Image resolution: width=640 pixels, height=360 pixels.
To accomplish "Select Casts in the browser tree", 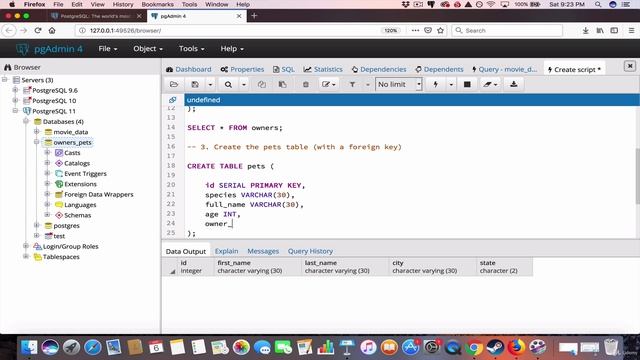I will tap(72, 153).
